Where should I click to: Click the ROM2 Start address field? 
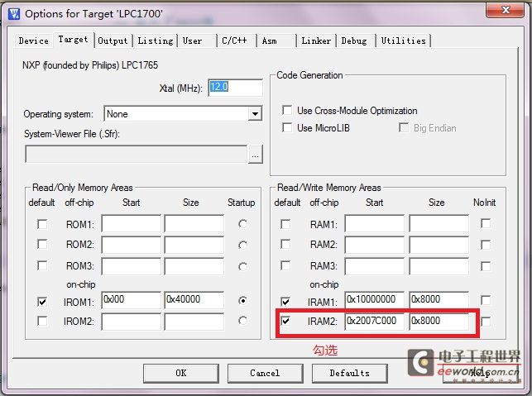pyautogui.click(x=132, y=245)
